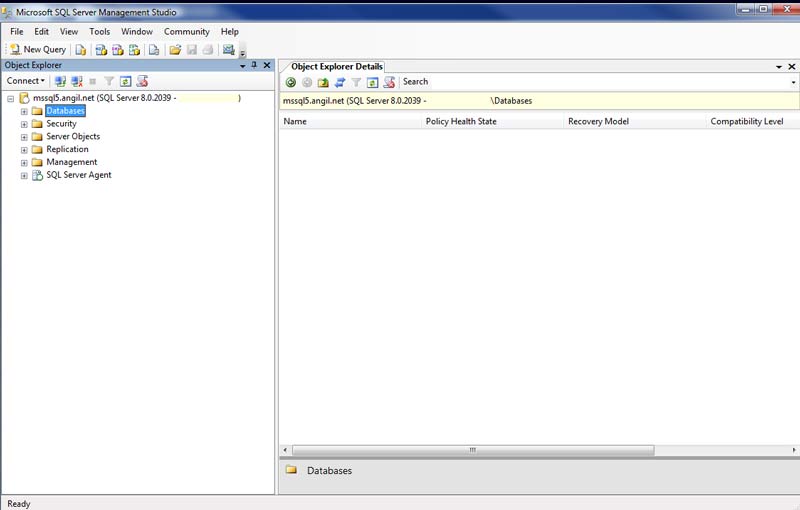800x510 pixels.
Task: Collapse the mssql5.angil.net server node
Action: tap(11, 98)
